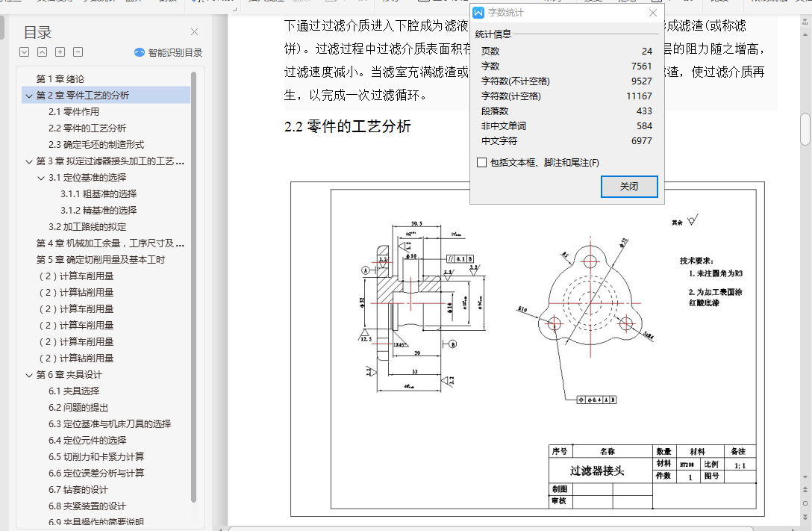This screenshot has width=812, height=531.
Task: Go to 第5章 确定切削用量及基本工时
Action: click(x=101, y=260)
